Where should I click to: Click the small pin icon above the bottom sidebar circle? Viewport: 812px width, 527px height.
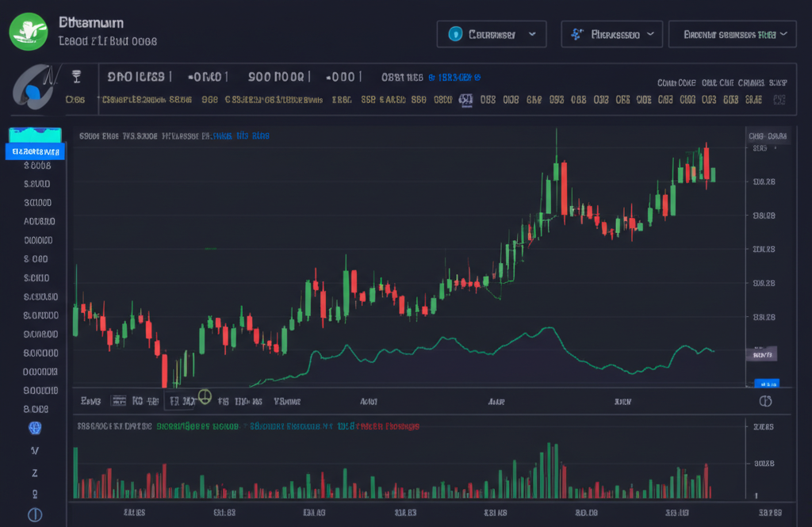click(x=35, y=494)
